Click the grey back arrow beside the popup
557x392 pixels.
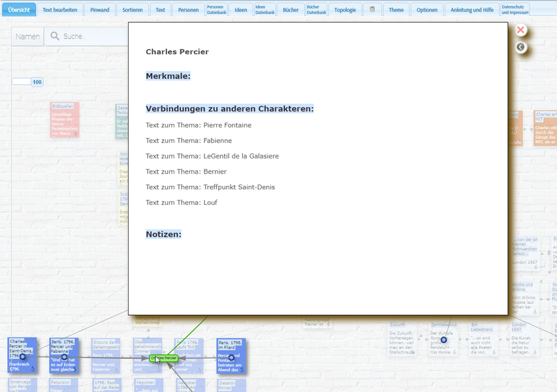click(520, 47)
